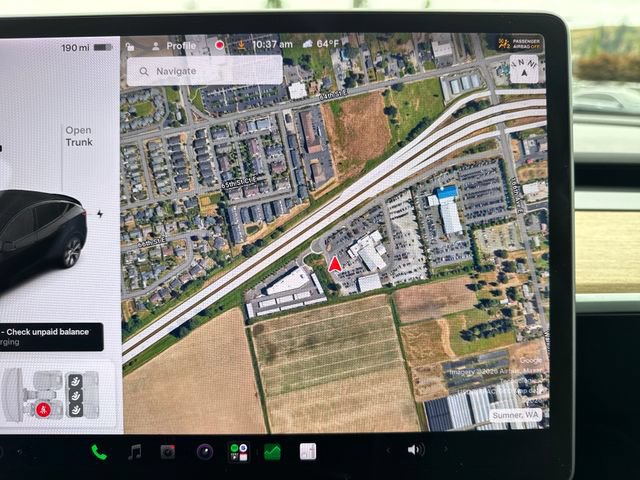Tap the door lock icon

click(130, 47)
